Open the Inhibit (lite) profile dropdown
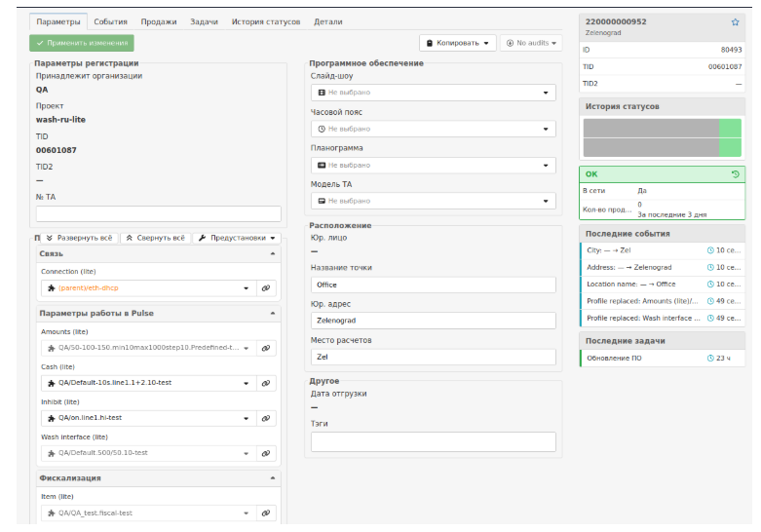 coord(148,418)
